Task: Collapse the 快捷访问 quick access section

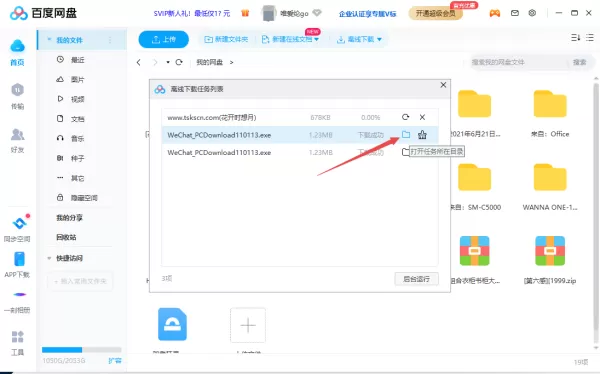Action: coord(49,258)
